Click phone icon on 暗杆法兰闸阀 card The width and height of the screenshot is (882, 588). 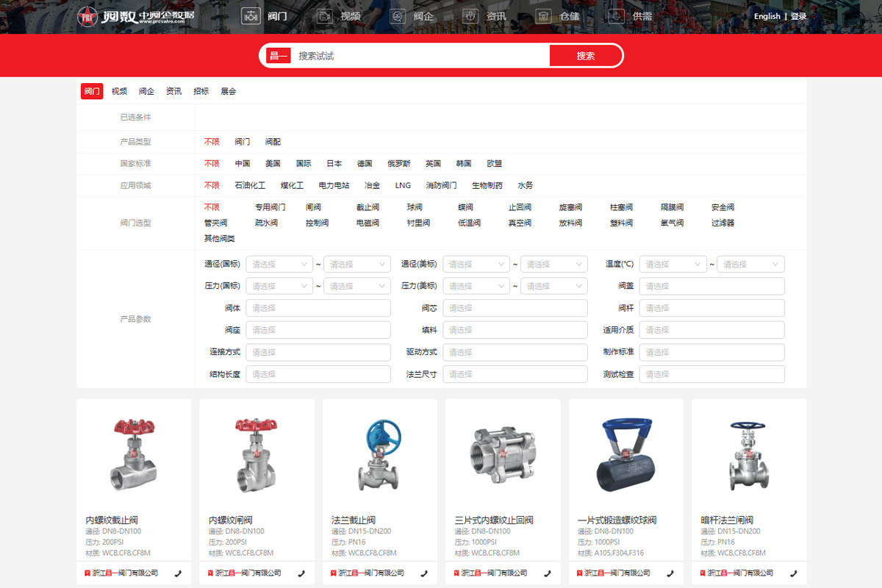793,573
